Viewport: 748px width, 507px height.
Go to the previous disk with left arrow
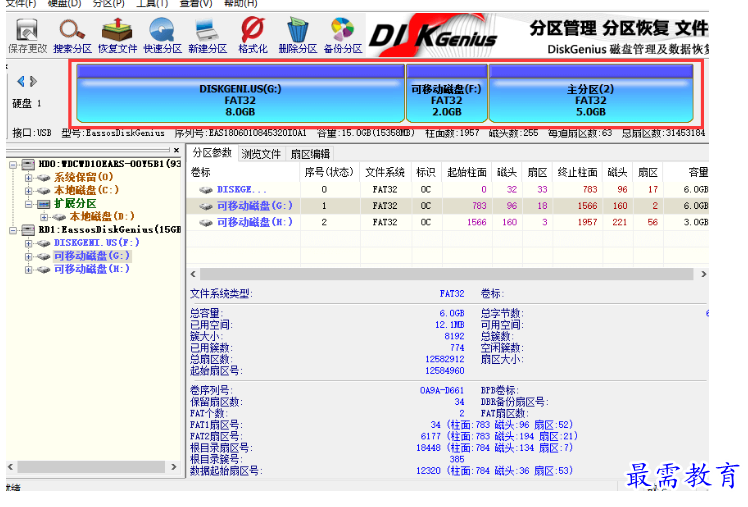tap(21, 81)
